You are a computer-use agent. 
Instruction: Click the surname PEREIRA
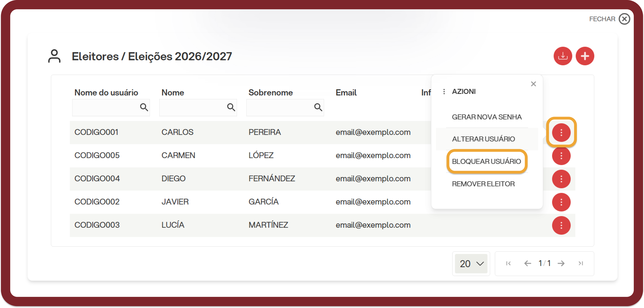pyautogui.click(x=264, y=132)
